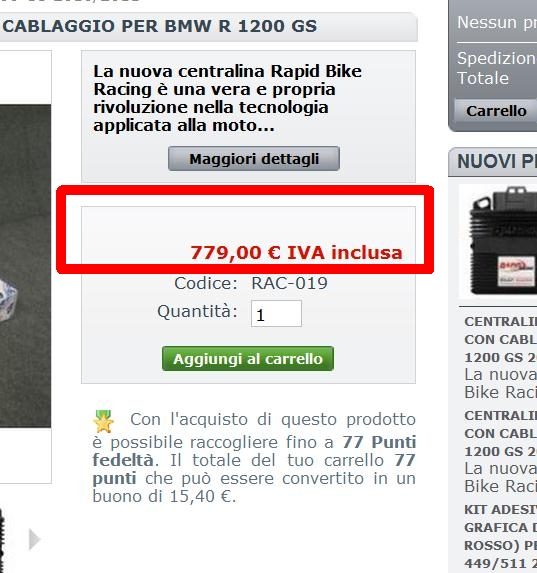Click the product short description text
The width and height of the screenshot is (537, 573).
[x=227, y=98]
